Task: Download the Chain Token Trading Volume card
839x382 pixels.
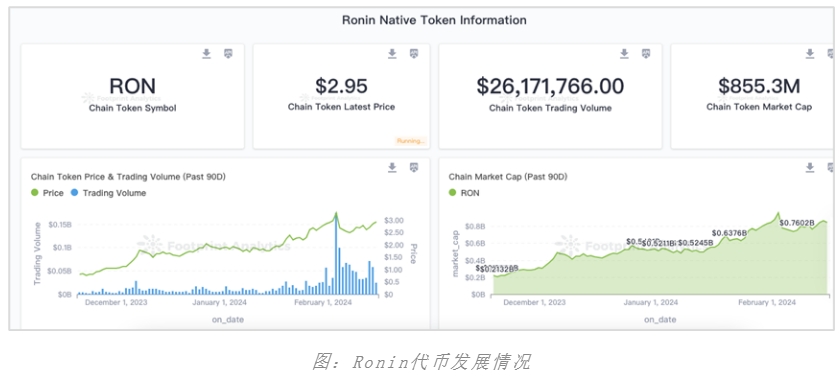Action: [624, 54]
